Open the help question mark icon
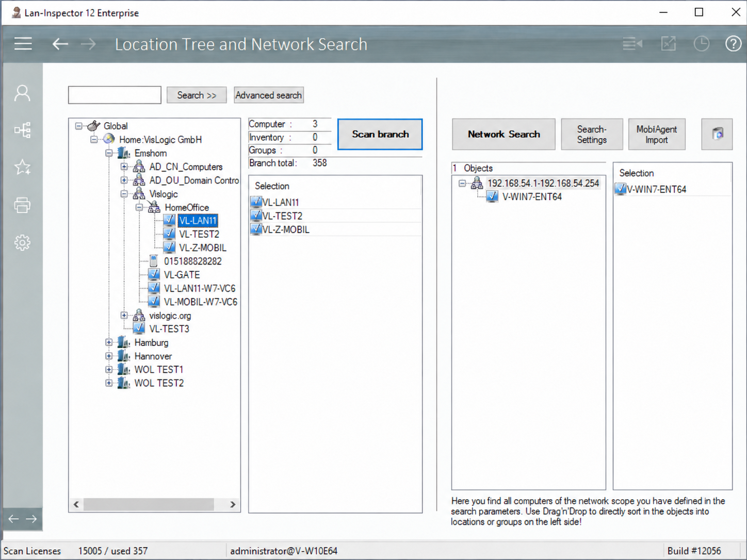 [x=733, y=44]
